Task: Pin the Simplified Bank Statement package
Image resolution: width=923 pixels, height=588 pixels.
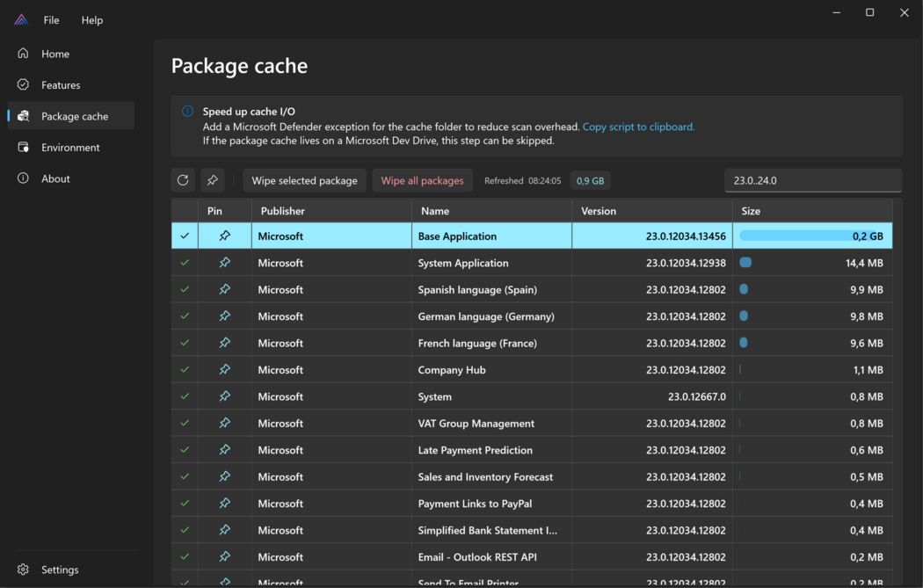Action: 225,530
